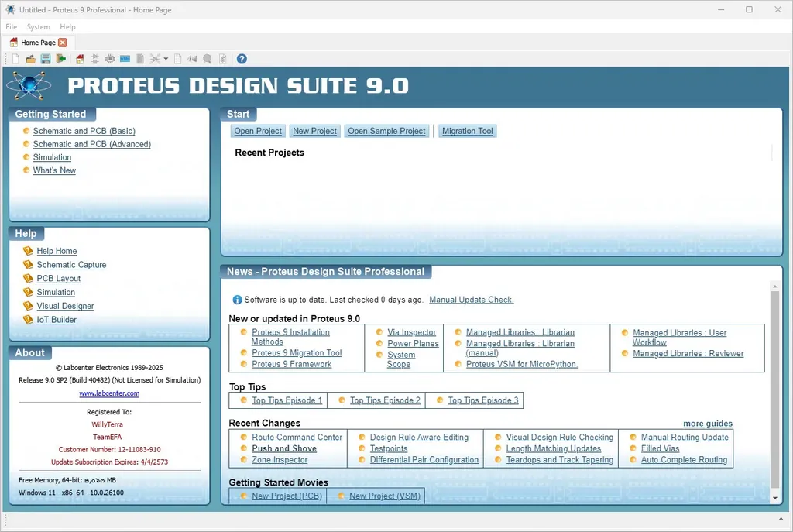The width and height of the screenshot is (793, 532).
Task: Click the blank page icon after the dropdown arrow
Action: [177, 59]
